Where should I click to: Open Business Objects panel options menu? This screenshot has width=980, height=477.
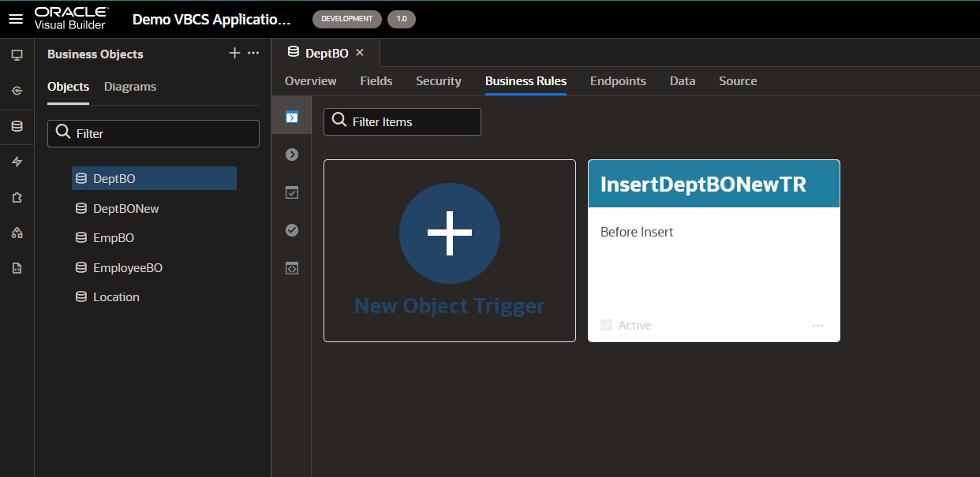click(x=253, y=53)
